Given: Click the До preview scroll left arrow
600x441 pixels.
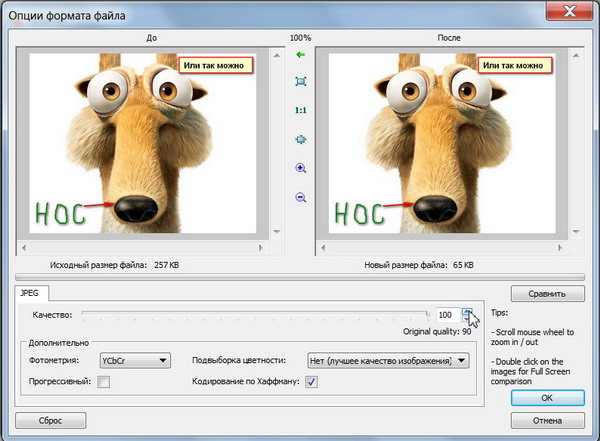Looking at the screenshot, I should pos(24,248).
